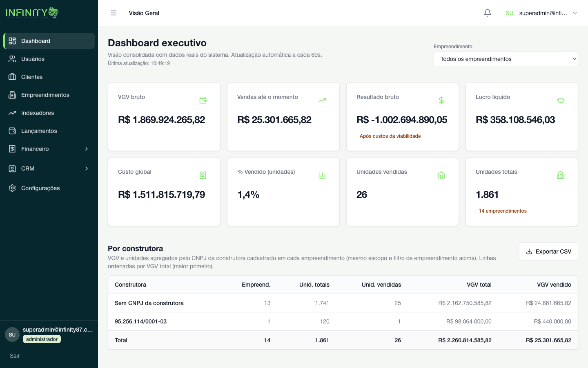
Task: Click the piggy bank icon on Lucro líquido card
Action: click(x=561, y=100)
